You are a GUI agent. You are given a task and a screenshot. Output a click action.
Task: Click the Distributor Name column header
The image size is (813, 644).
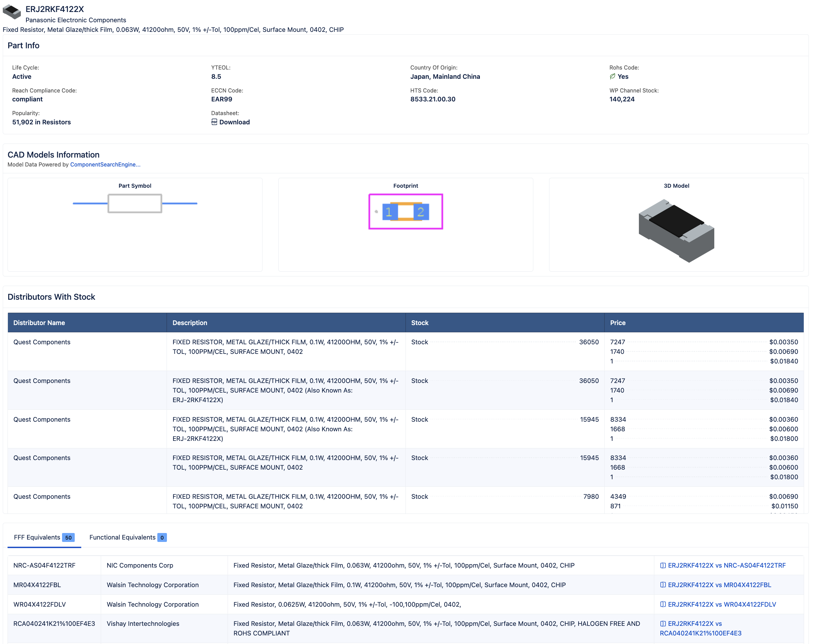(87, 323)
